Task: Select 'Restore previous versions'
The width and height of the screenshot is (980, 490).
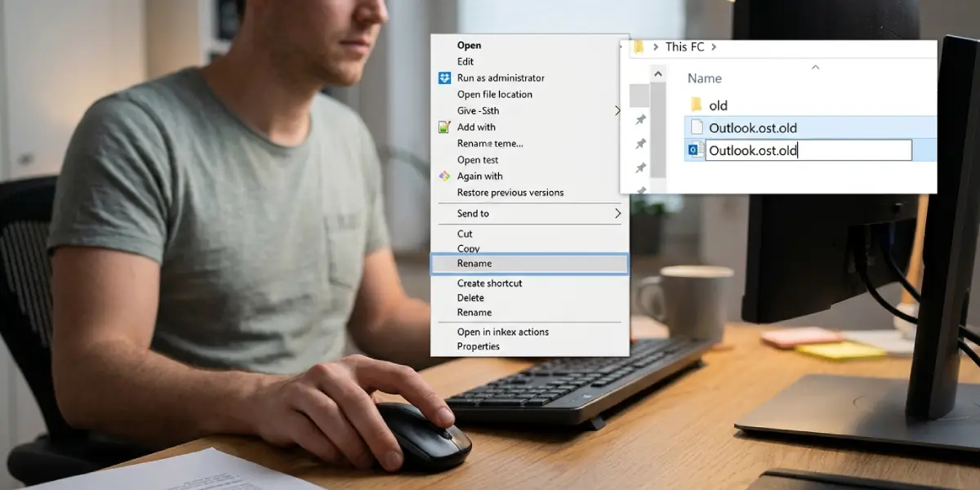Action: coord(510,193)
